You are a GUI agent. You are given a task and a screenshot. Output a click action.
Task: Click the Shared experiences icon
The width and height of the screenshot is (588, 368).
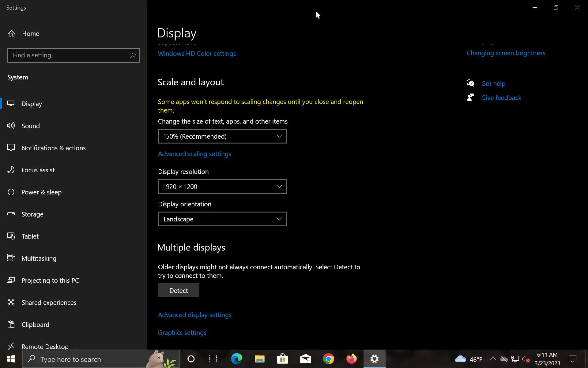click(x=11, y=302)
